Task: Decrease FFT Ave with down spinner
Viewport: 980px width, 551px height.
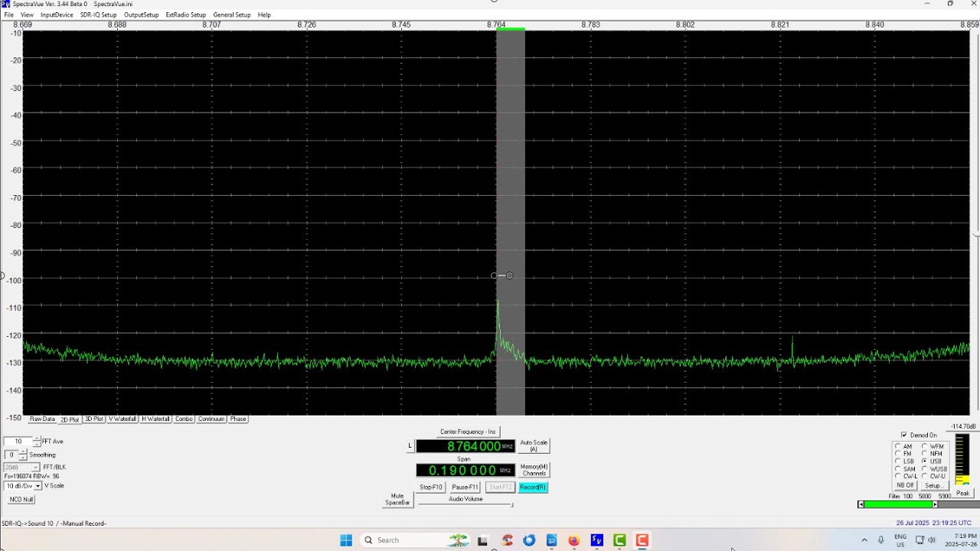Action: (x=38, y=444)
